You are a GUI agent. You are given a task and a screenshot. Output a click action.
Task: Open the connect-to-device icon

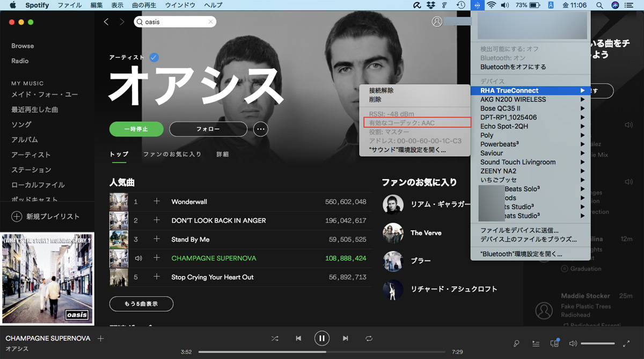click(554, 343)
